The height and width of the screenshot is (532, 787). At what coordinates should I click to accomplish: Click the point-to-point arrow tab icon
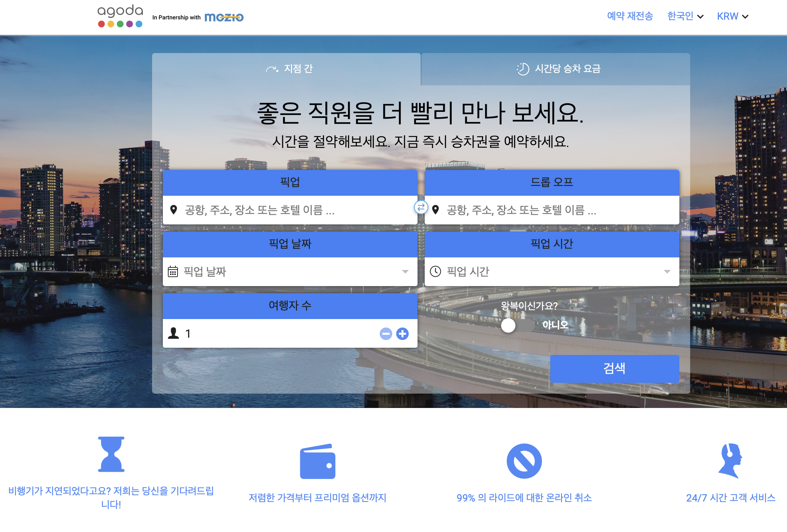click(x=272, y=69)
